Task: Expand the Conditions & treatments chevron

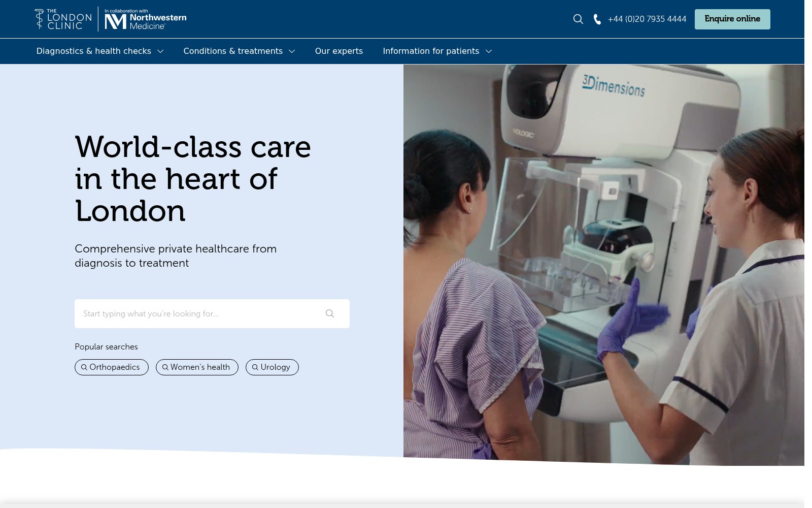Action: (x=292, y=51)
